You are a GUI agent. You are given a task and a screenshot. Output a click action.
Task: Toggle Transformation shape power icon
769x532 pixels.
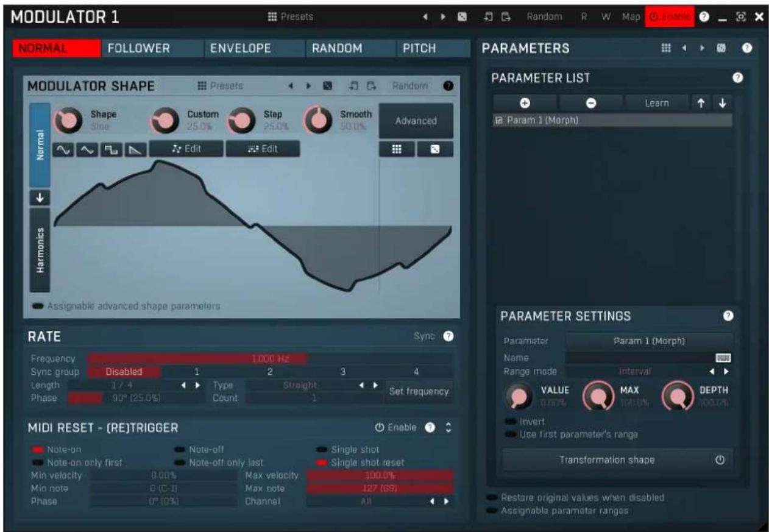tap(720, 460)
